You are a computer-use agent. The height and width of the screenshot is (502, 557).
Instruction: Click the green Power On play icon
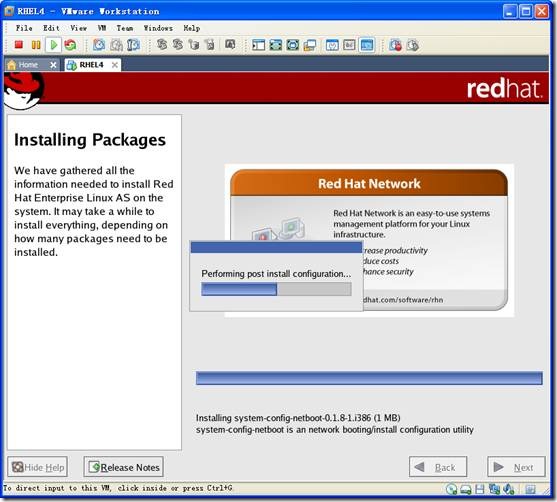[54, 45]
